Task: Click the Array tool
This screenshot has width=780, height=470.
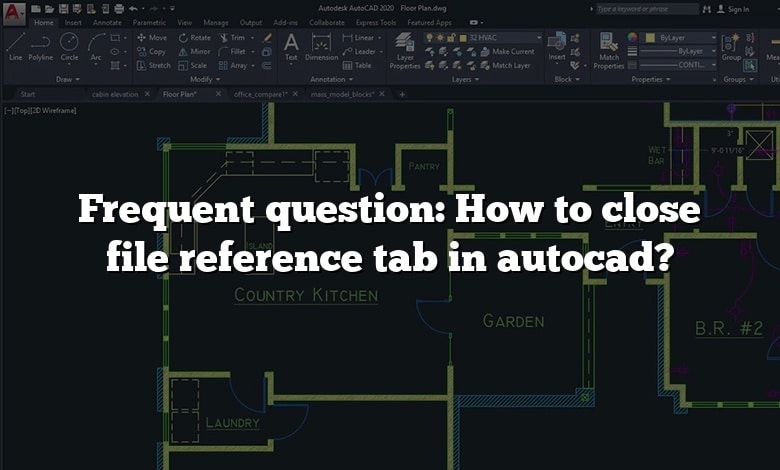Action: click(233, 65)
